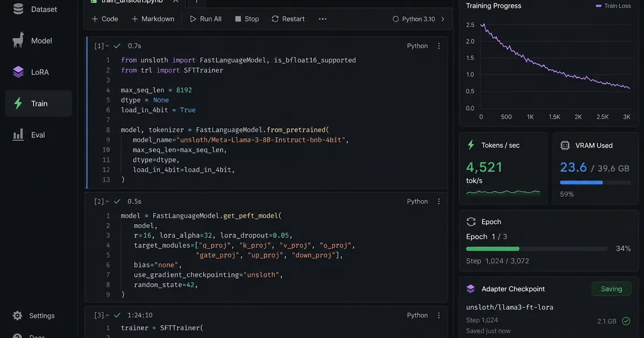Restart the notebook kernel

[x=288, y=19]
